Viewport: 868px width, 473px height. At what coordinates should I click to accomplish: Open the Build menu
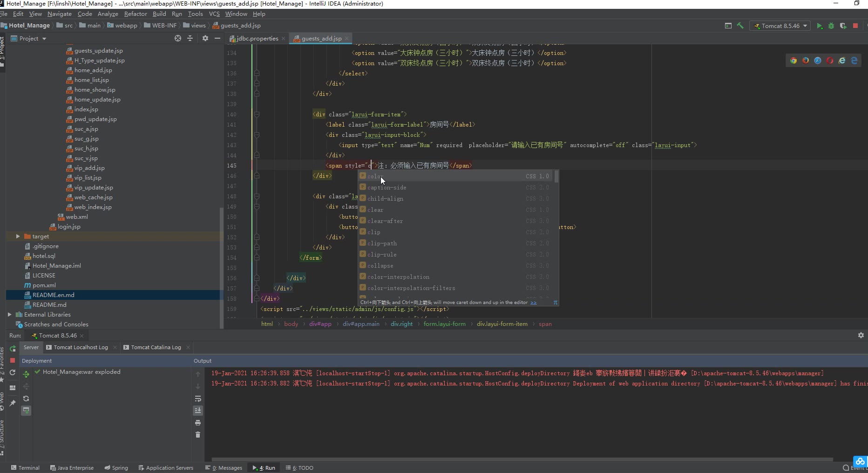click(x=159, y=14)
